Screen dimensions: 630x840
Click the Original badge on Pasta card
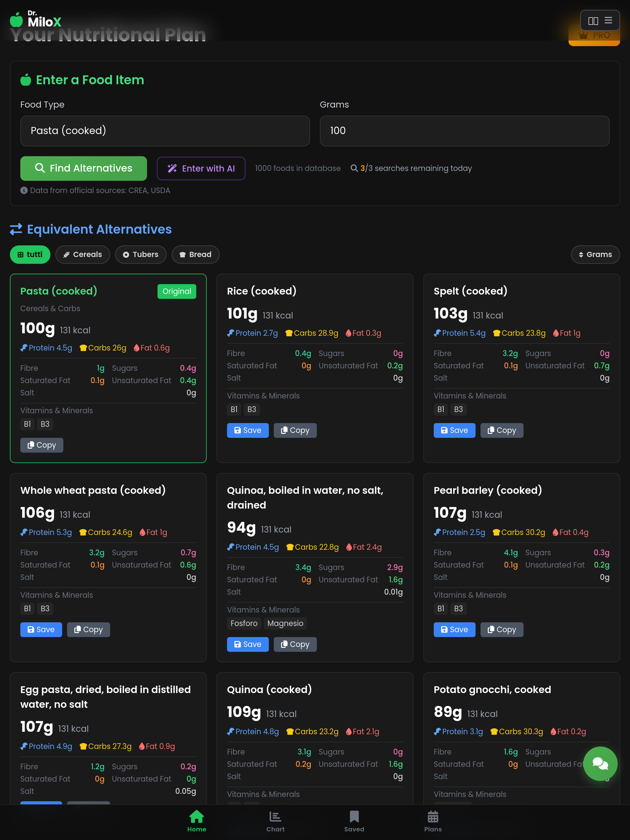pyautogui.click(x=177, y=291)
